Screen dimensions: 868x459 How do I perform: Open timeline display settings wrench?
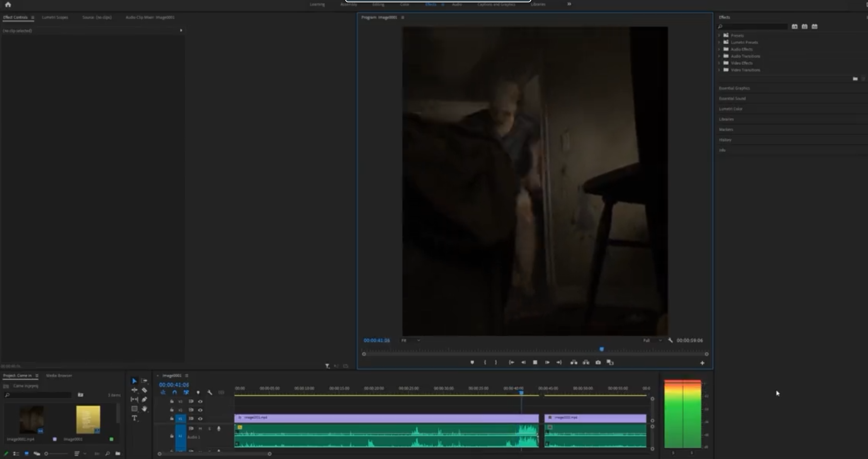pos(209,392)
